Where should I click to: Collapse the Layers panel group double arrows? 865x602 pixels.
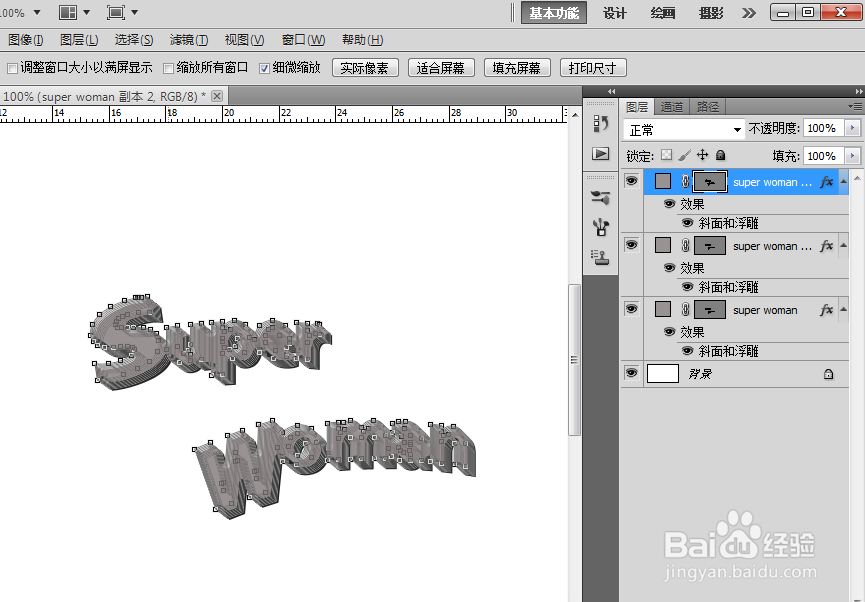(859, 91)
